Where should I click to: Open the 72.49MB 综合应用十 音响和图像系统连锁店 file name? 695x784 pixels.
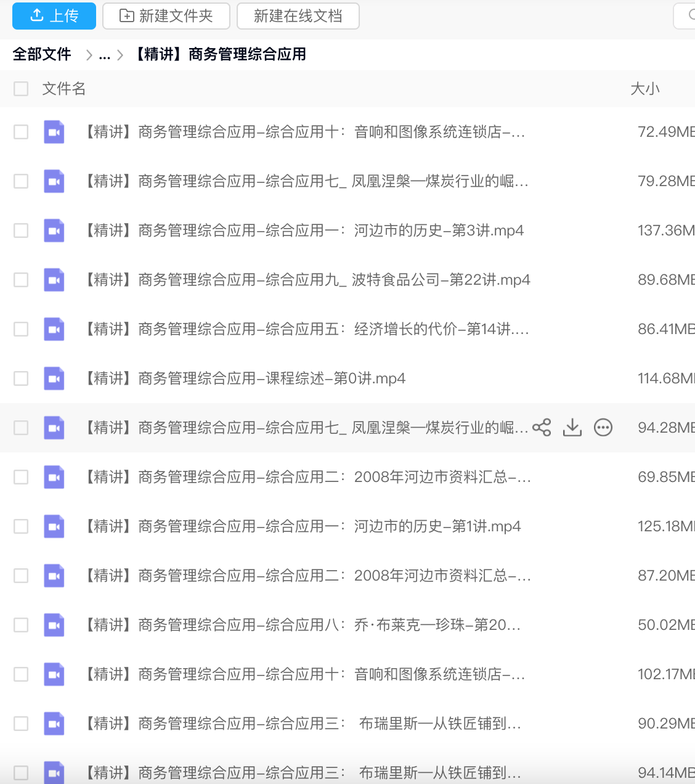coord(304,132)
